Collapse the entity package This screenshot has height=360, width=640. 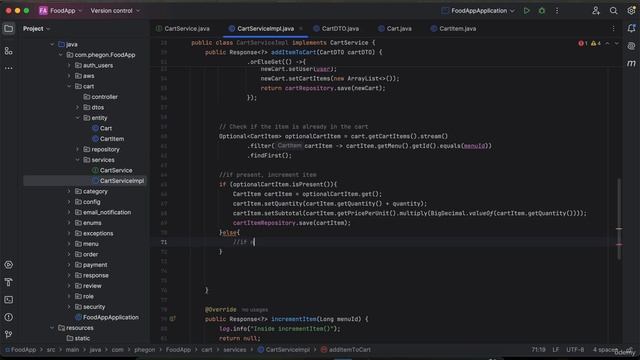pyautogui.click(x=78, y=118)
